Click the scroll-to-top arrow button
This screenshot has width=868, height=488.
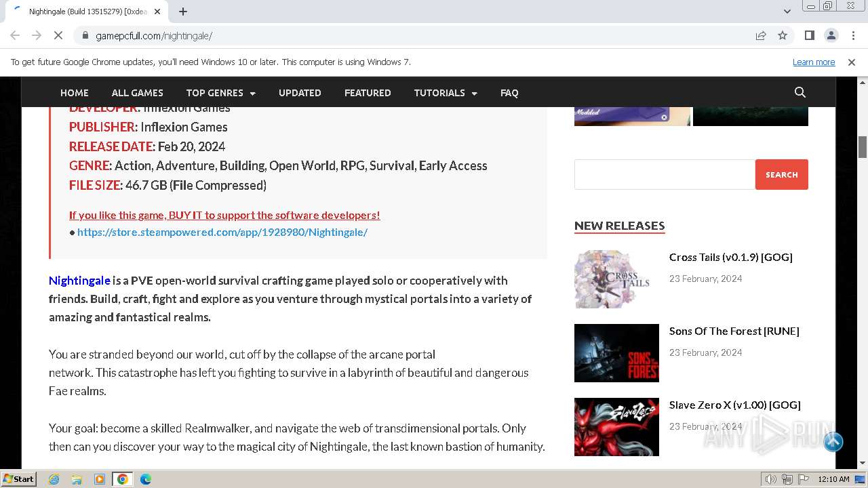click(x=833, y=442)
